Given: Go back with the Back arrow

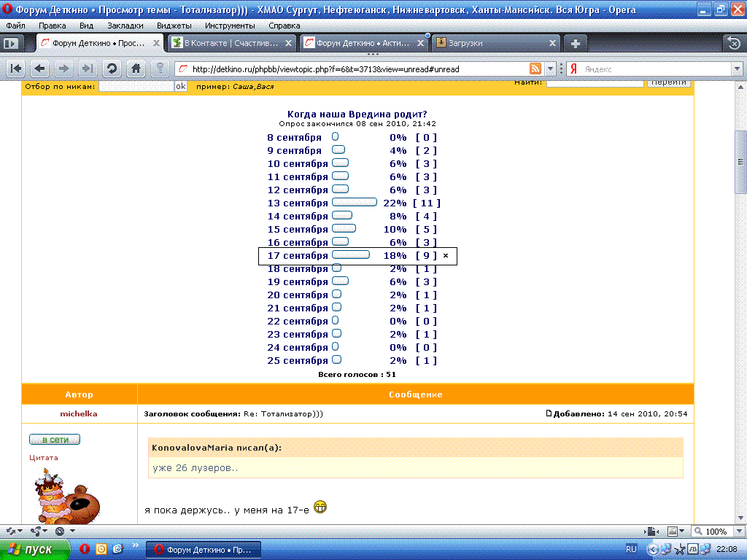Looking at the screenshot, I should [40, 69].
